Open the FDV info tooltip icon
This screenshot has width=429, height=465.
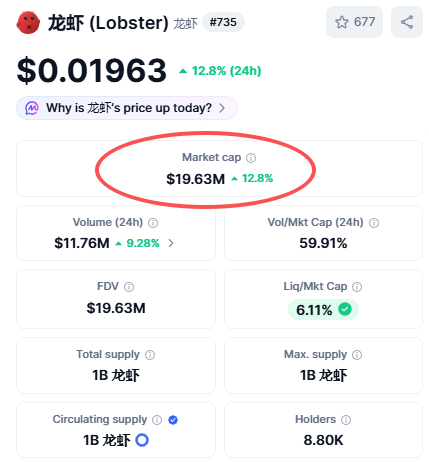coord(129,287)
